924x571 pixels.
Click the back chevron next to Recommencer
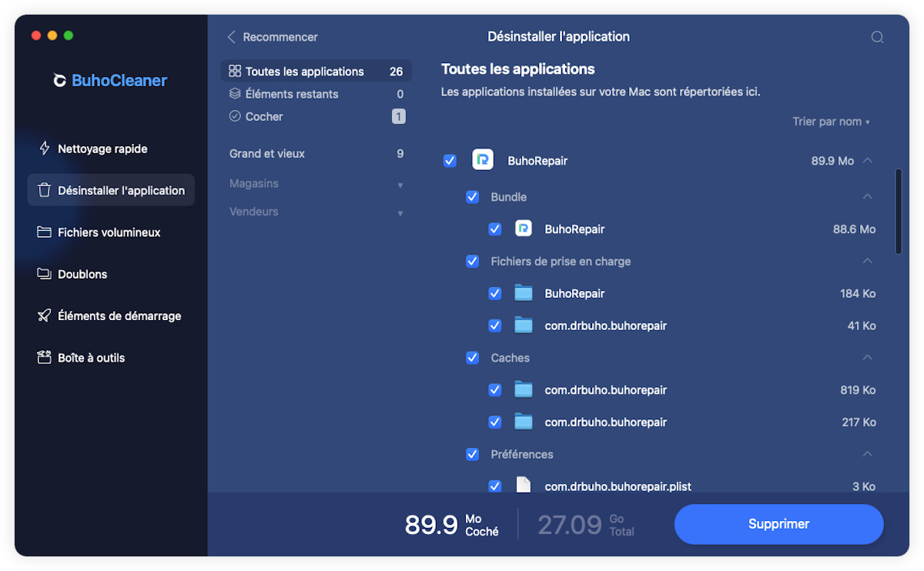[x=231, y=37]
